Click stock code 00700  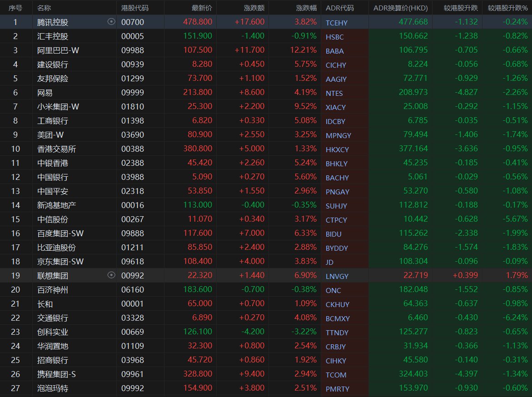point(133,22)
